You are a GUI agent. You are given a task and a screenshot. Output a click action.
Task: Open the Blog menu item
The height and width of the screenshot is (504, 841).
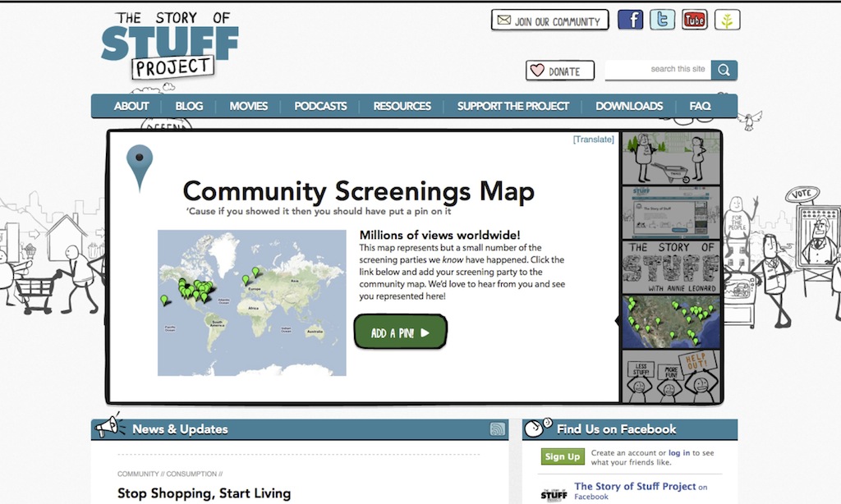tap(189, 106)
